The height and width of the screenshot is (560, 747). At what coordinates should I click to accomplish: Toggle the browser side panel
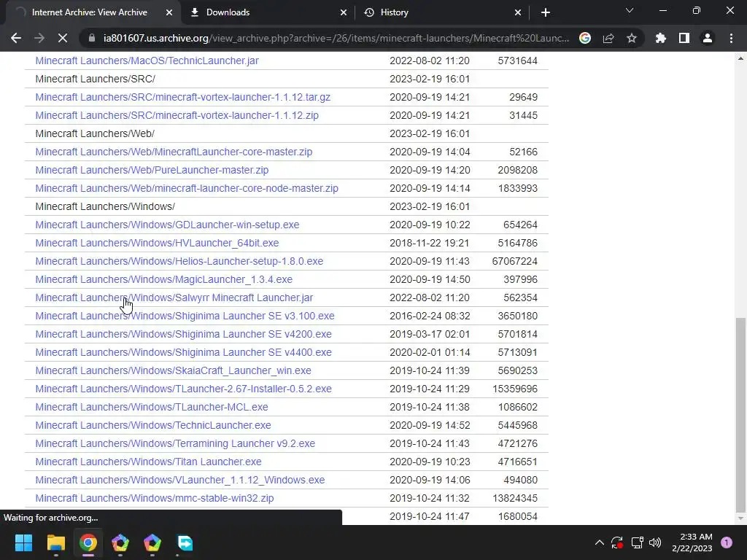pyautogui.click(x=684, y=38)
